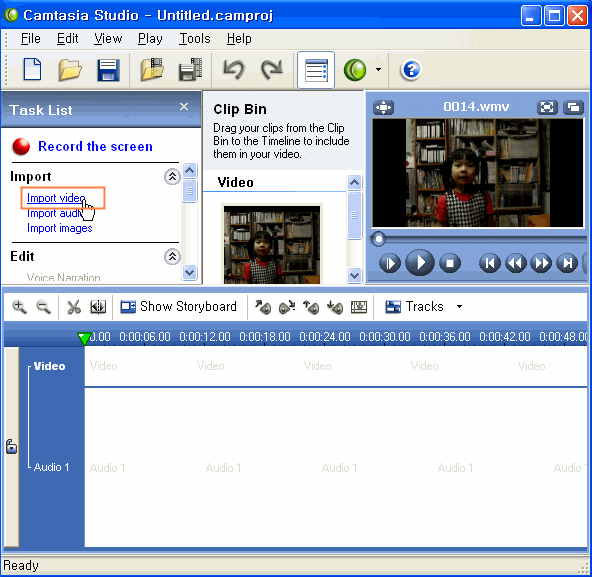The image size is (592, 577).
Task: Split the clip at the playhead
Action: coord(98,307)
